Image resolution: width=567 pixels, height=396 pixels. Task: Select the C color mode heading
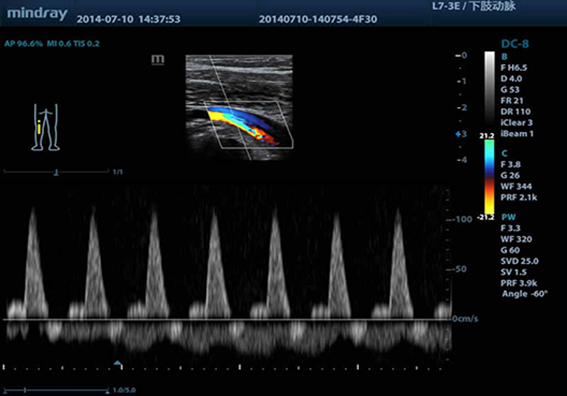(504, 153)
